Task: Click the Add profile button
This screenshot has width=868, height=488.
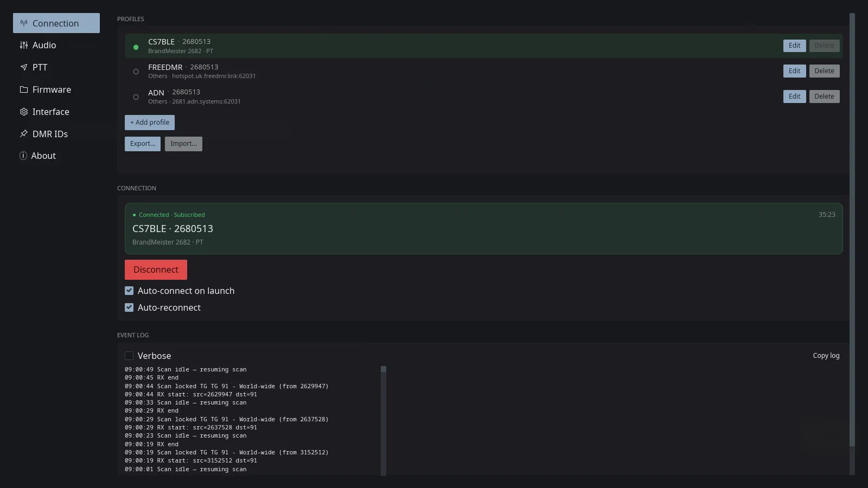Action: click(150, 123)
